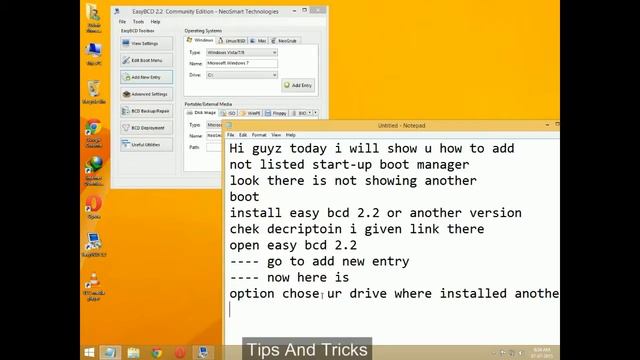
Task: Open Advanced Settings in EasyBCD
Action: (x=146, y=94)
